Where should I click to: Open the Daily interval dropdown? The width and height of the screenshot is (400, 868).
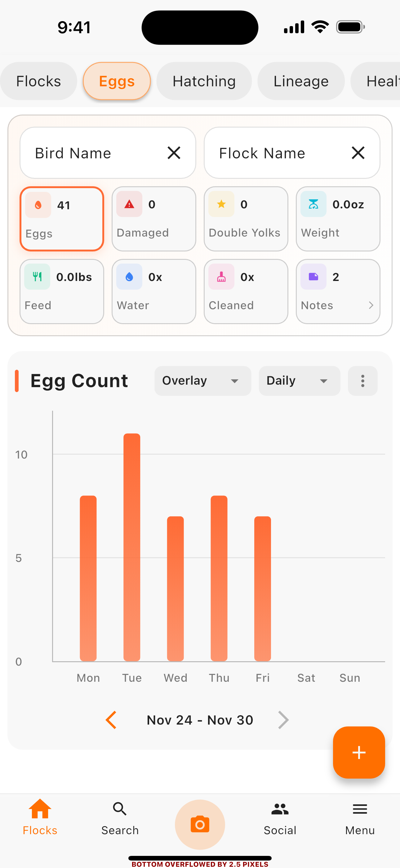tap(299, 381)
